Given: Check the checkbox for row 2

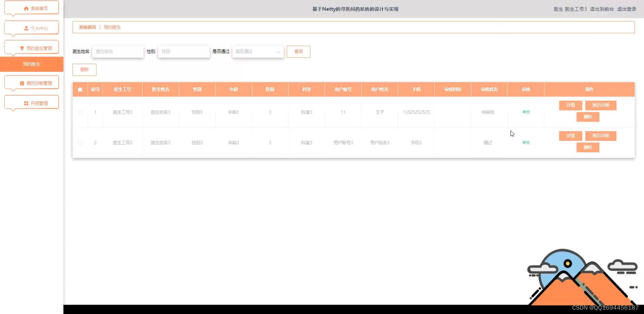Looking at the screenshot, I should click(80, 143).
